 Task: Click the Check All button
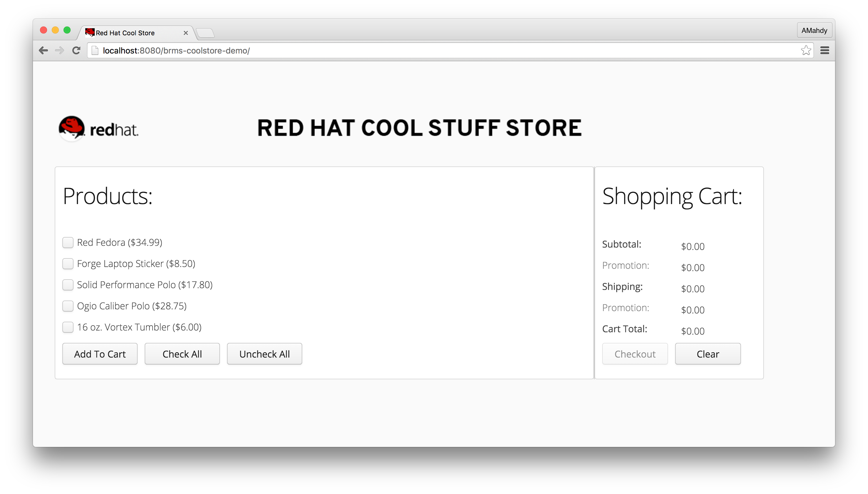182,354
